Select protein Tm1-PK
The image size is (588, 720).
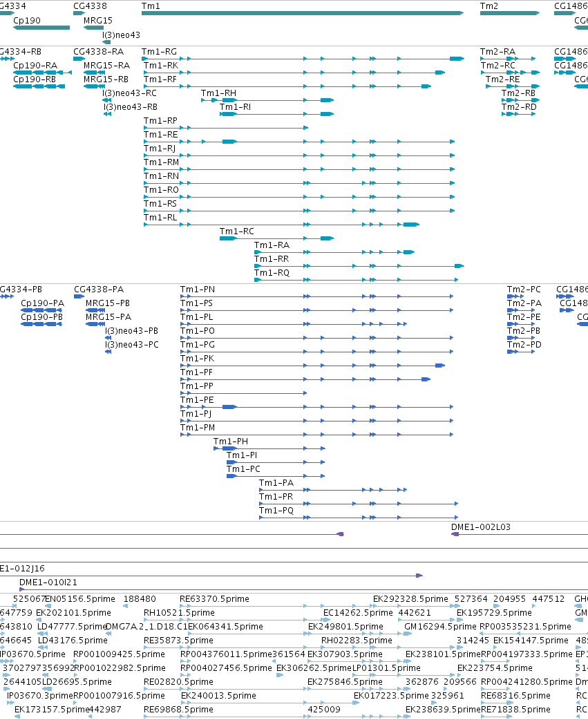click(x=312, y=366)
